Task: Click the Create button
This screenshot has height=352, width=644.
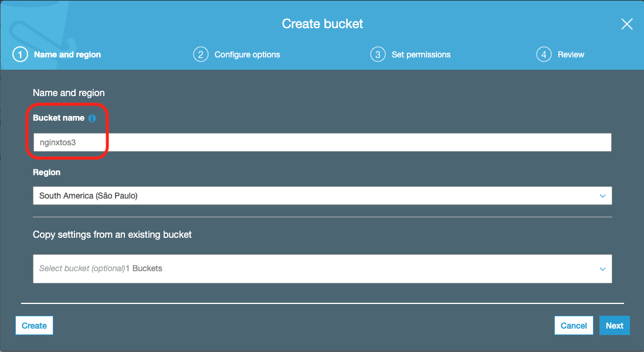Action: [x=34, y=325]
